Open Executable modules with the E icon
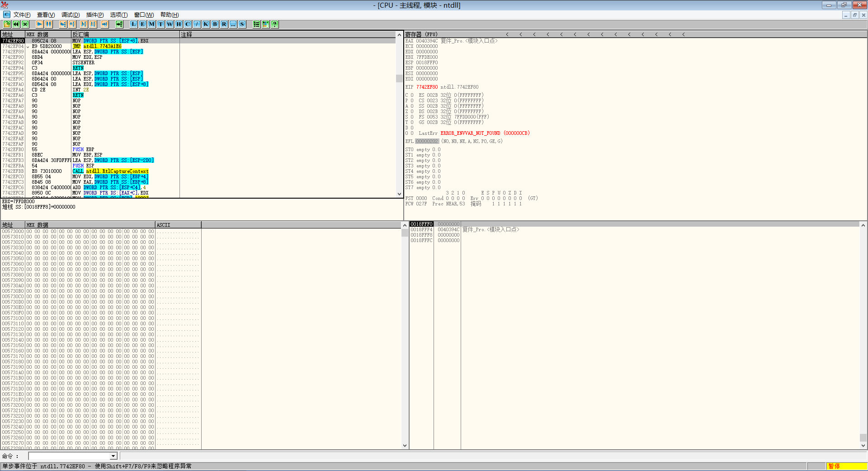Image resolution: width=868 pixels, height=471 pixels. (142, 24)
